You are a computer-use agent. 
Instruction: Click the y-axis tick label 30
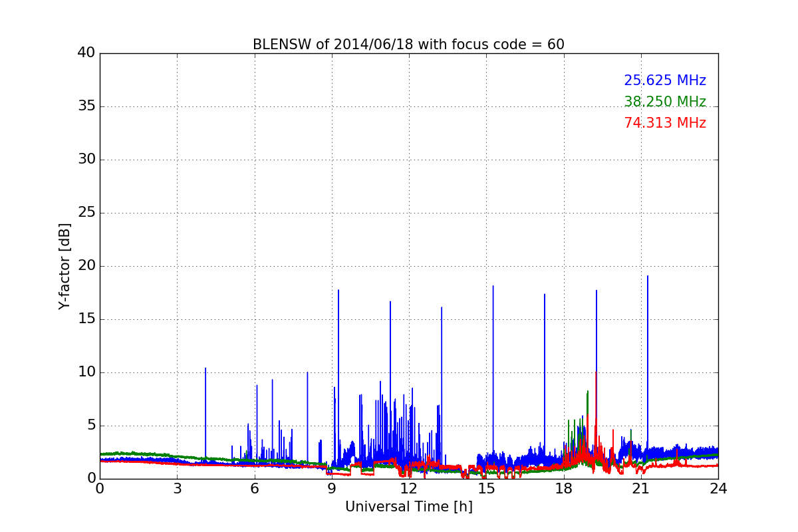[86, 160]
